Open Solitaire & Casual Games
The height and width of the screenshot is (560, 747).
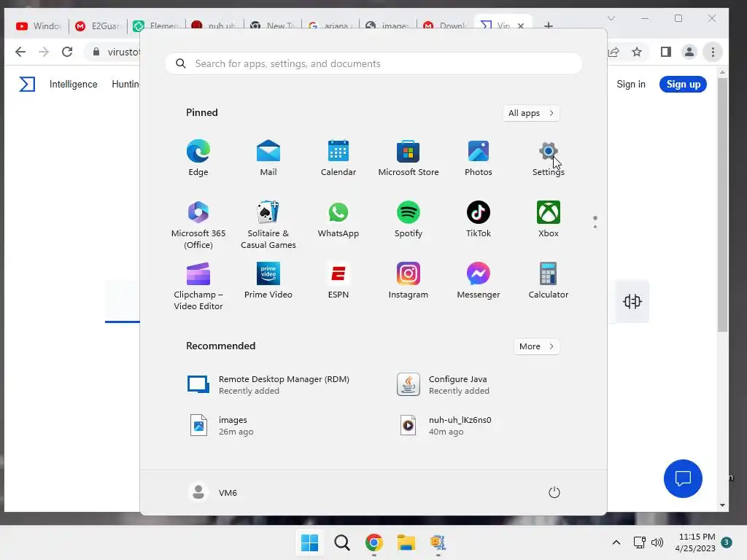pos(268,225)
